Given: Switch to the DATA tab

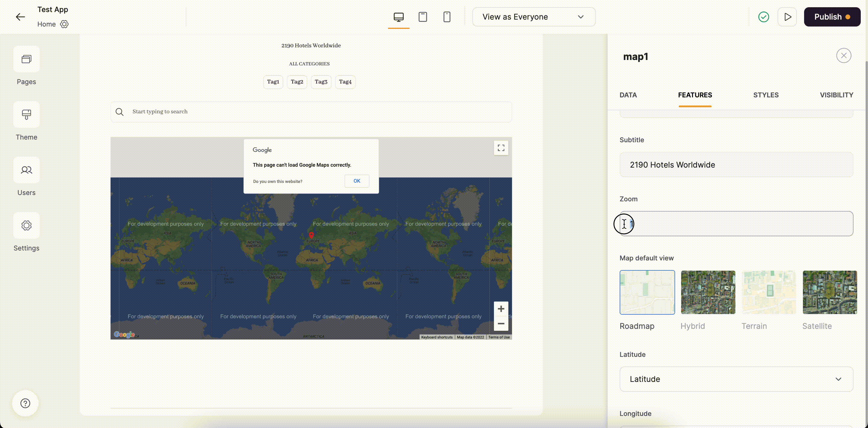Looking at the screenshot, I should (628, 95).
